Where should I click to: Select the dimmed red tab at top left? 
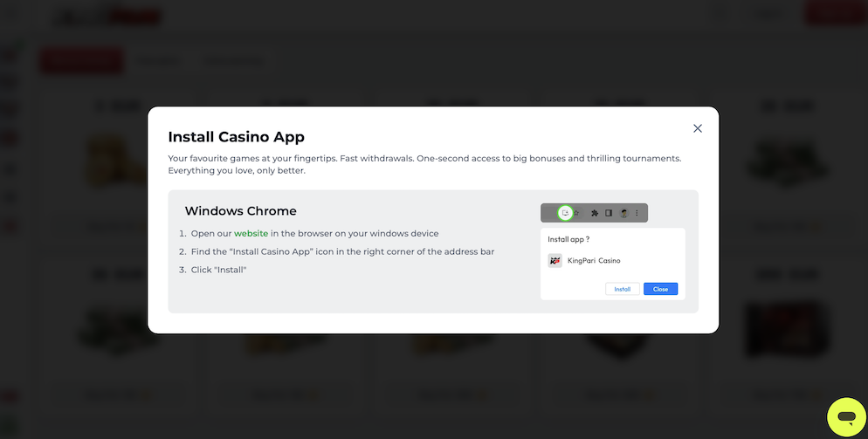(80, 60)
